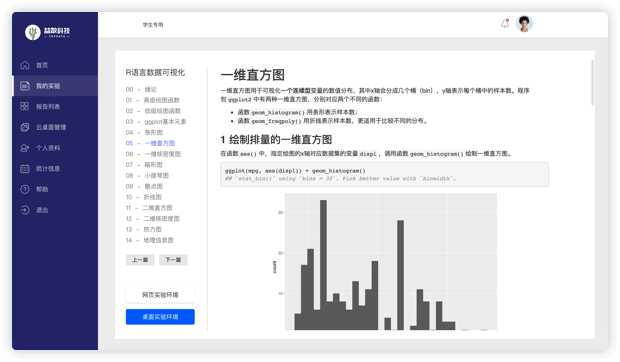
Task: Select the highlighted chapter 05 – 一维直方图
Action: (150, 143)
